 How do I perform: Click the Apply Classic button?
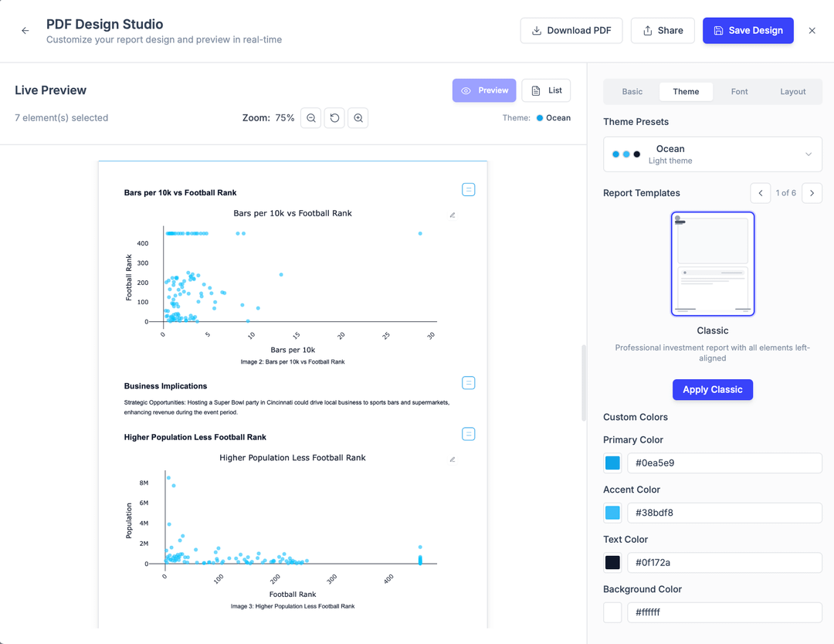712,389
